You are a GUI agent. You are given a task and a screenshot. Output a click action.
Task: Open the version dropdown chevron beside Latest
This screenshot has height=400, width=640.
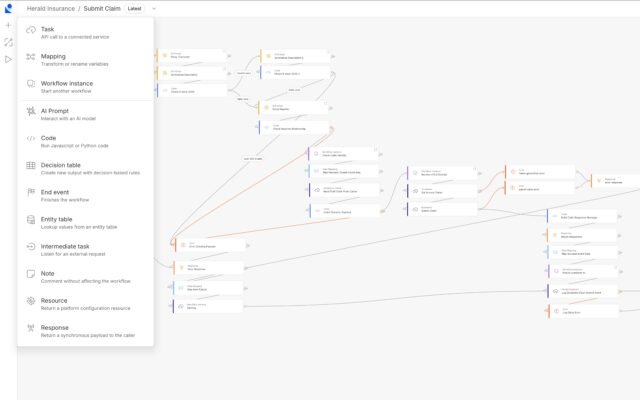pyautogui.click(x=154, y=8)
